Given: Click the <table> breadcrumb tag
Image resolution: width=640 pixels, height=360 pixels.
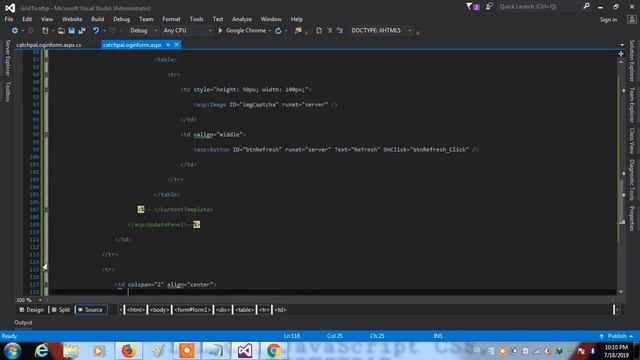Looking at the screenshot, I should (244, 310).
